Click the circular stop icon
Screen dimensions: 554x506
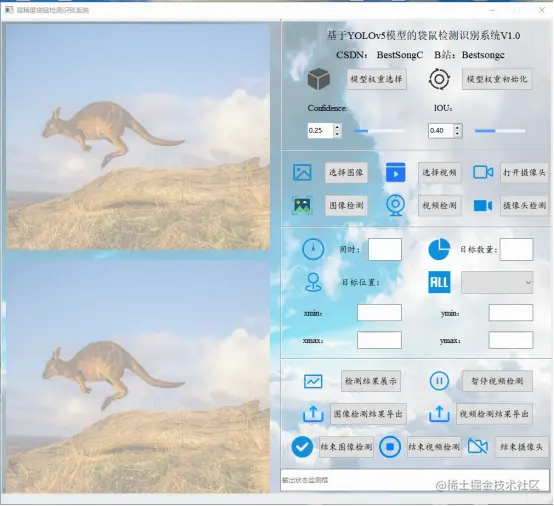click(x=390, y=447)
